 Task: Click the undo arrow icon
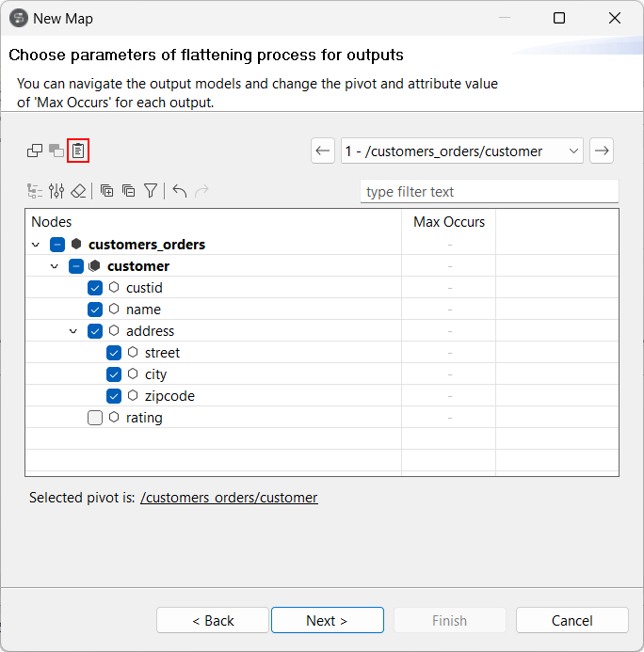click(179, 191)
